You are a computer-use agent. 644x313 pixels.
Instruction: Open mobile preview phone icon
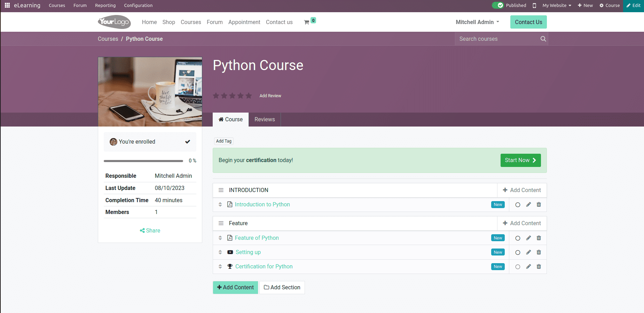point(534,6)
